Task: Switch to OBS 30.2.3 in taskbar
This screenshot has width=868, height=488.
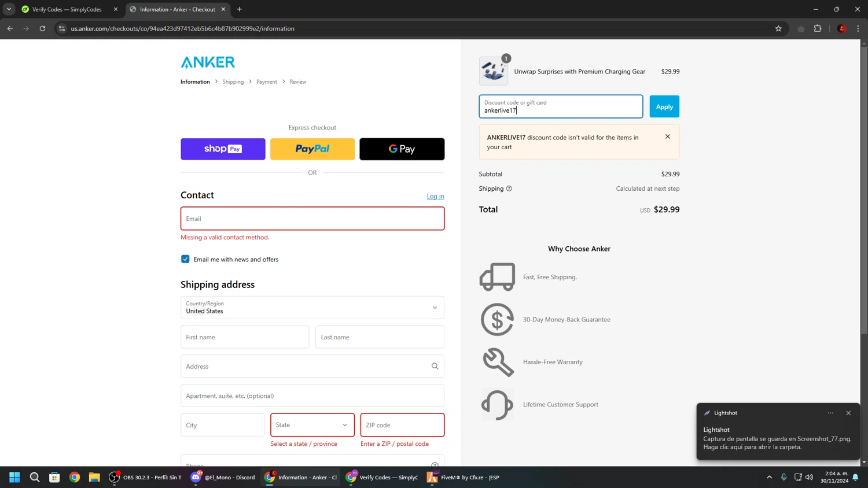Action: 146,478
